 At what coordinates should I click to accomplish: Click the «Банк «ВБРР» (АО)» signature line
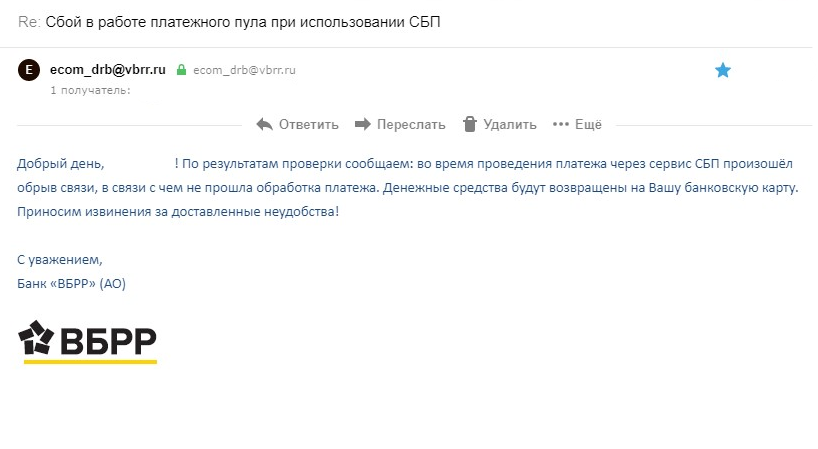72,284
